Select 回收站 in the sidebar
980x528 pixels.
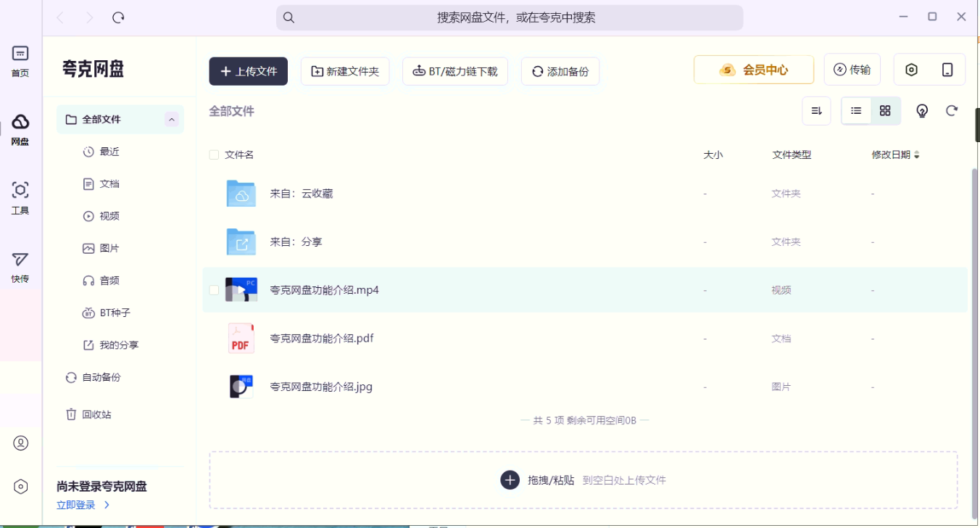[96, 415]
